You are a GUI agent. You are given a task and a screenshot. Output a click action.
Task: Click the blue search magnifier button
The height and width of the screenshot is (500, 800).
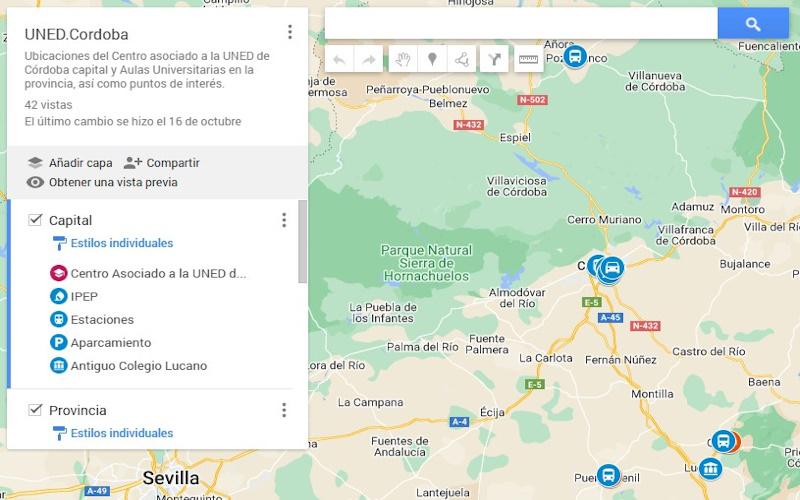tap(753, 23)
